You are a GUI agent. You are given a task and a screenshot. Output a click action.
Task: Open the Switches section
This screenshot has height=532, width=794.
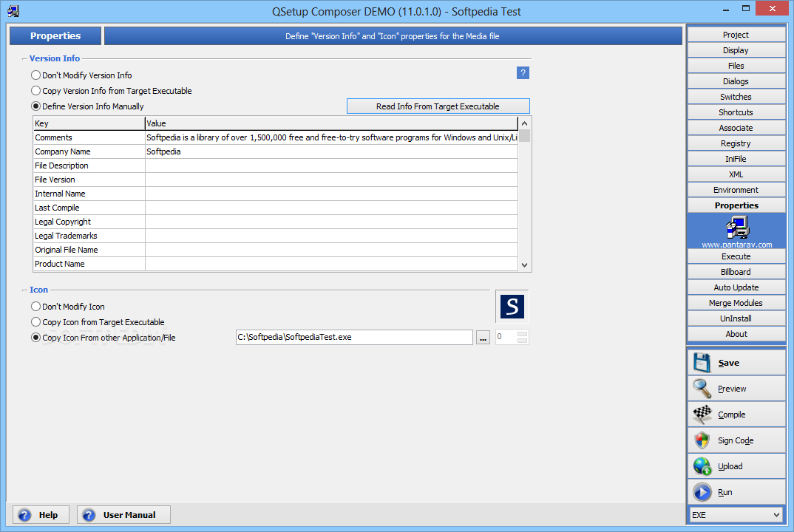[736, 97]
